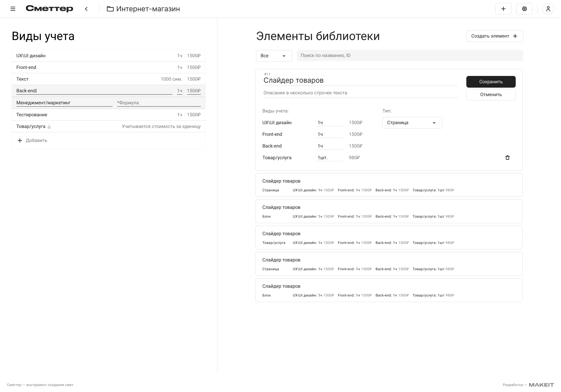Click 1500₽ field in Back-end edit row
561x392 pixels.
coord(194,91)
